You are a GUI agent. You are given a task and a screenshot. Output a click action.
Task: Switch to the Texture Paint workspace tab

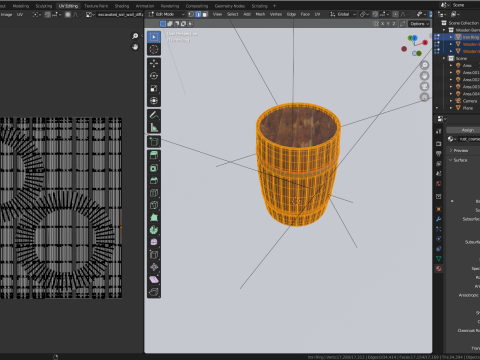96,6
